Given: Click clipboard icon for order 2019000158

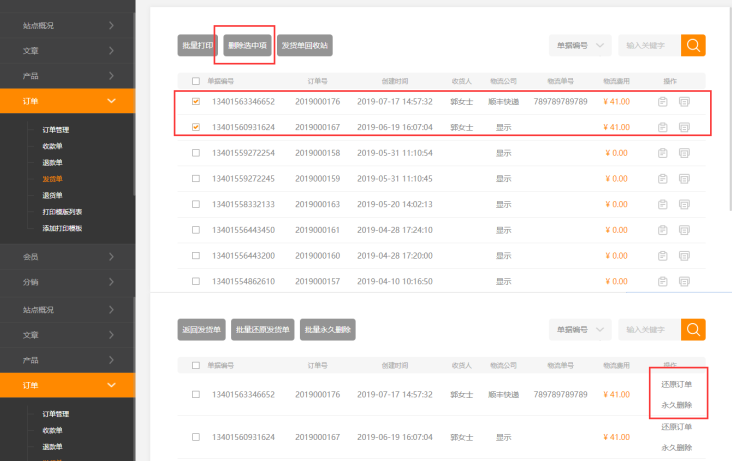Looking at the screenshot, I should click(663, 153).
